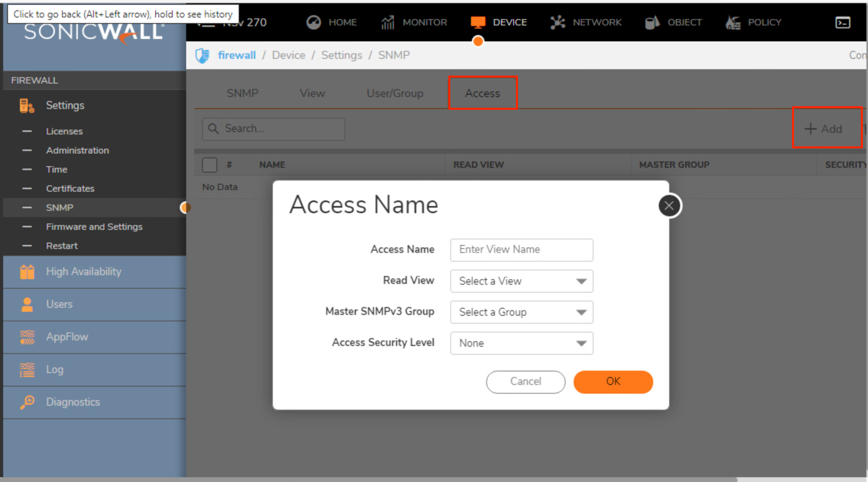Open the HOME gauge icon
Screen dimensions: 868x482
point(313,22)
